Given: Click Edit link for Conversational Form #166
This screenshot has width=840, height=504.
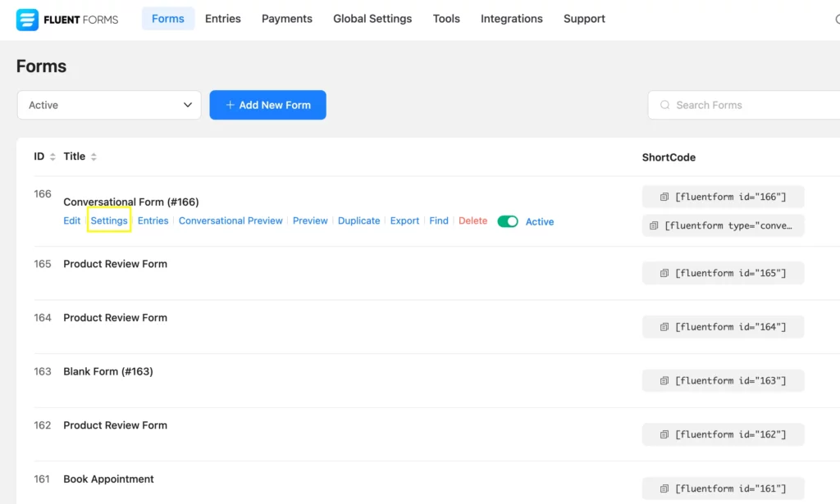Looking at the screenshot, I should [x=72, y=221].
